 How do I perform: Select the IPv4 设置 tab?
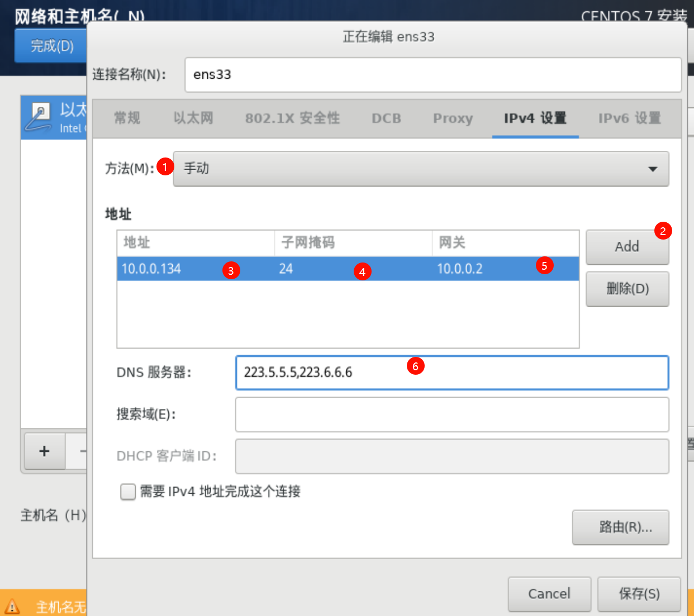[535, 118]
